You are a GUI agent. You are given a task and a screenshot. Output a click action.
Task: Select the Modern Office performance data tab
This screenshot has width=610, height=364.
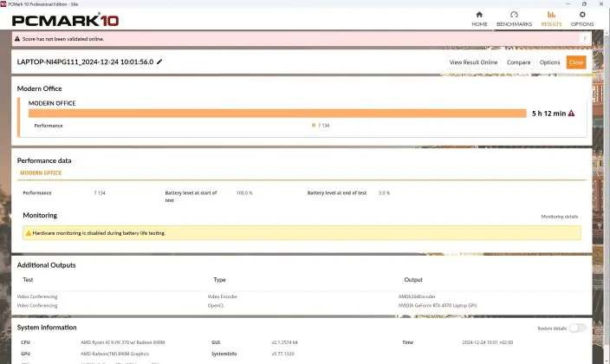pos(41,172)
